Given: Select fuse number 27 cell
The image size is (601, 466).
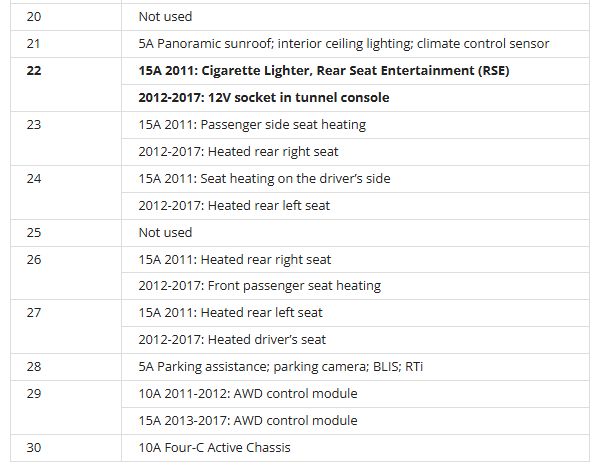Looking at the screenshot, I should 34,313.
